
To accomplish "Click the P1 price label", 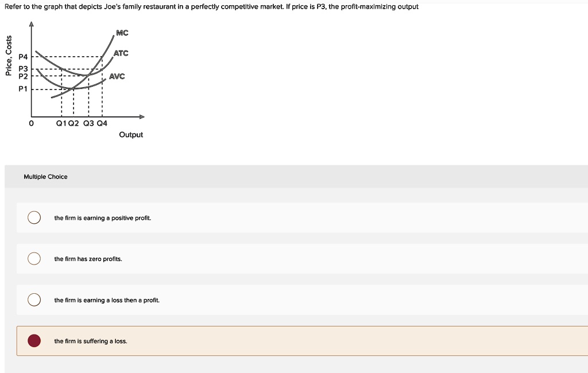I will [x=22, y=89].
